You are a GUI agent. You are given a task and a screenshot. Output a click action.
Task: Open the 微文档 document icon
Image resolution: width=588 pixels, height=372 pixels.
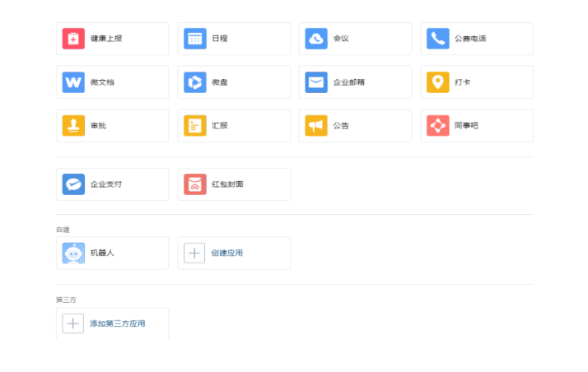(x=73, y=82)
